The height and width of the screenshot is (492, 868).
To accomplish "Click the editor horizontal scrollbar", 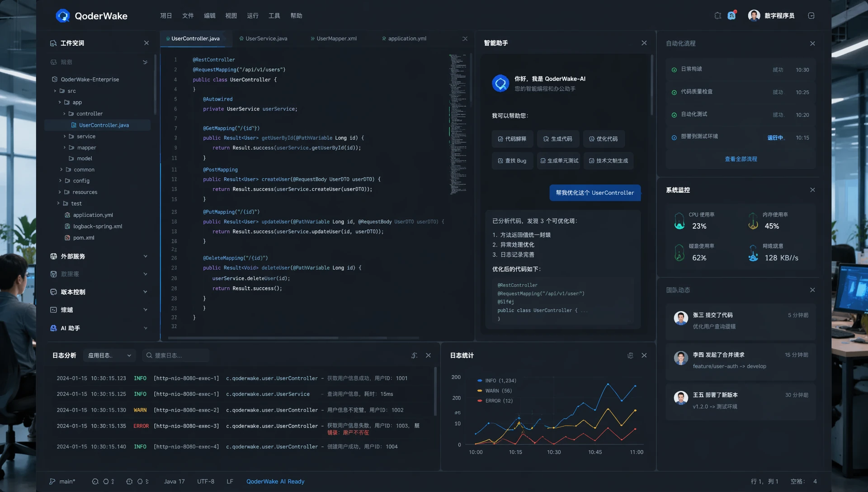I will (253, 338).
